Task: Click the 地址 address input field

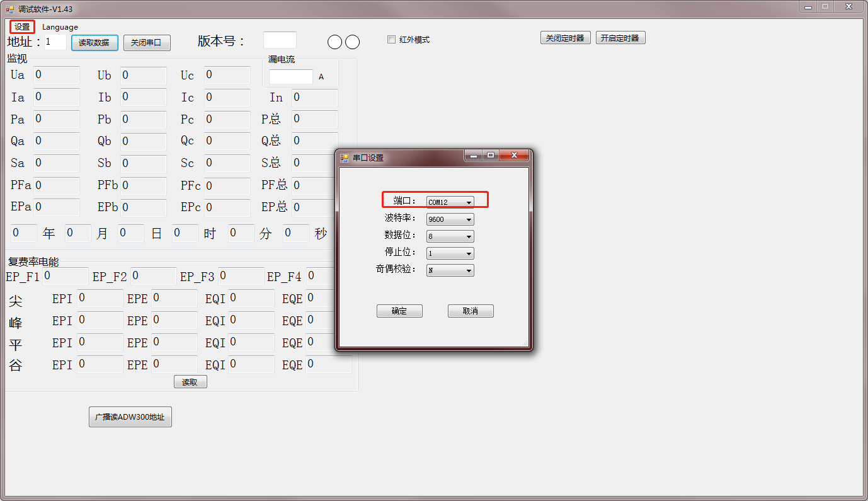Action: coord(55,42)
